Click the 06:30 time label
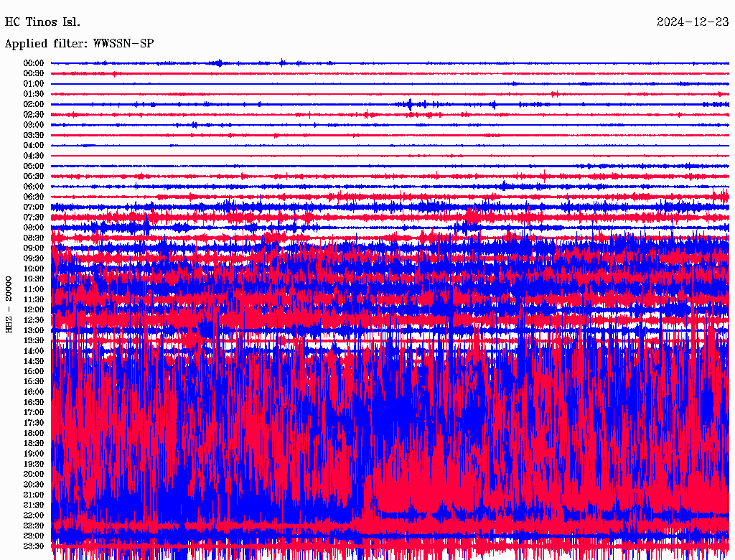 point(34,197)
